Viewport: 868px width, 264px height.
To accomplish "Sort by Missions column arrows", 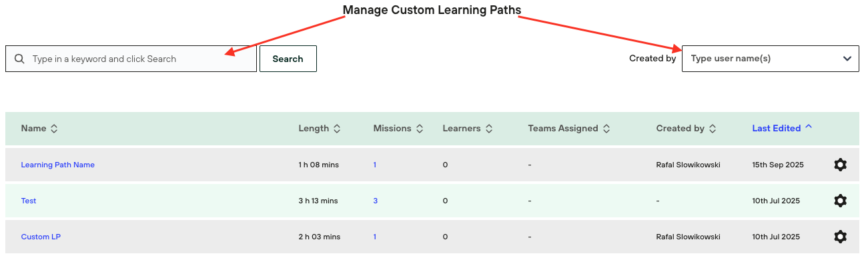I will [x=420, y=129].
